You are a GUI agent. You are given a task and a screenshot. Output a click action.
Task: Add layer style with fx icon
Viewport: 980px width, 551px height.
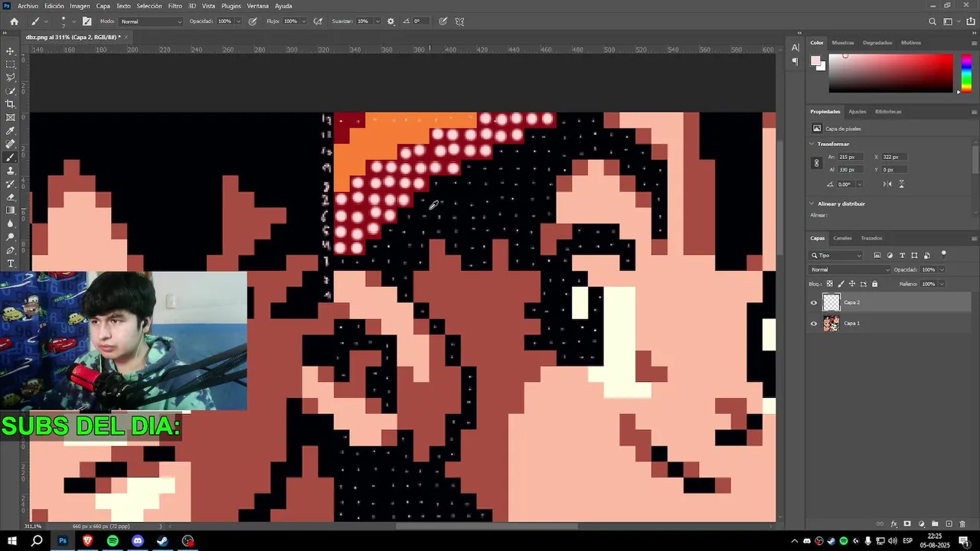point(893,524)
